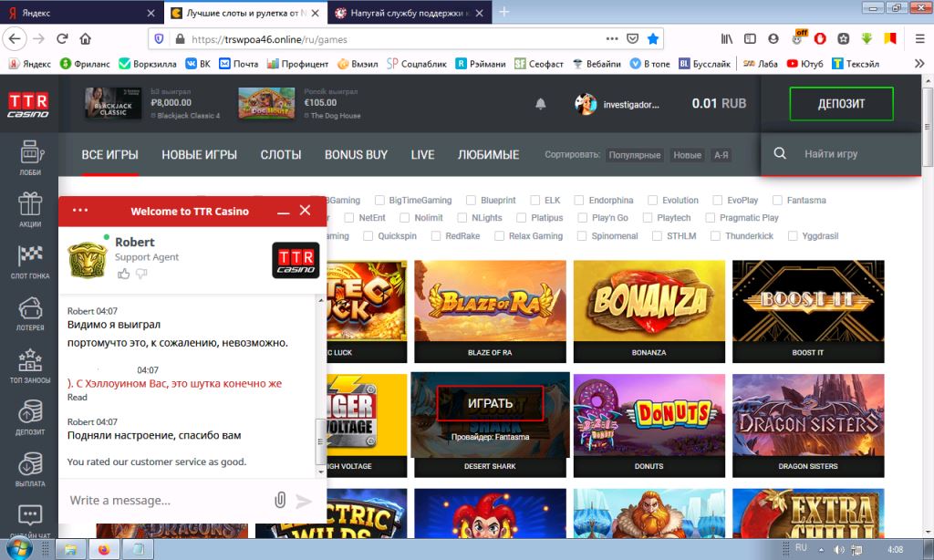Rate the support agent with thumbs down
Image resolution: width=934 pixels, height=560 pixels.
click(x=141, y=274)
